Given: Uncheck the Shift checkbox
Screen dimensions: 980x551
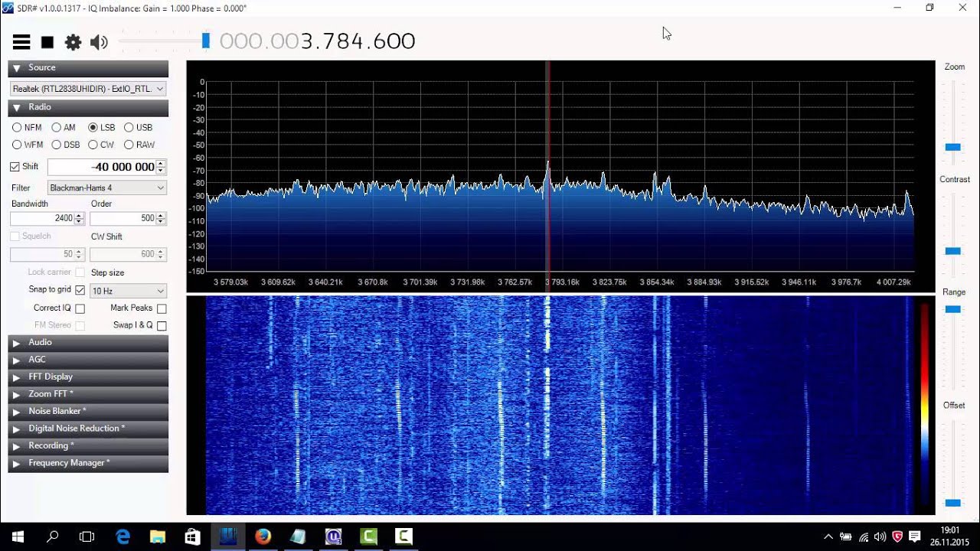Looking at the screenshot, I should 15,167.
